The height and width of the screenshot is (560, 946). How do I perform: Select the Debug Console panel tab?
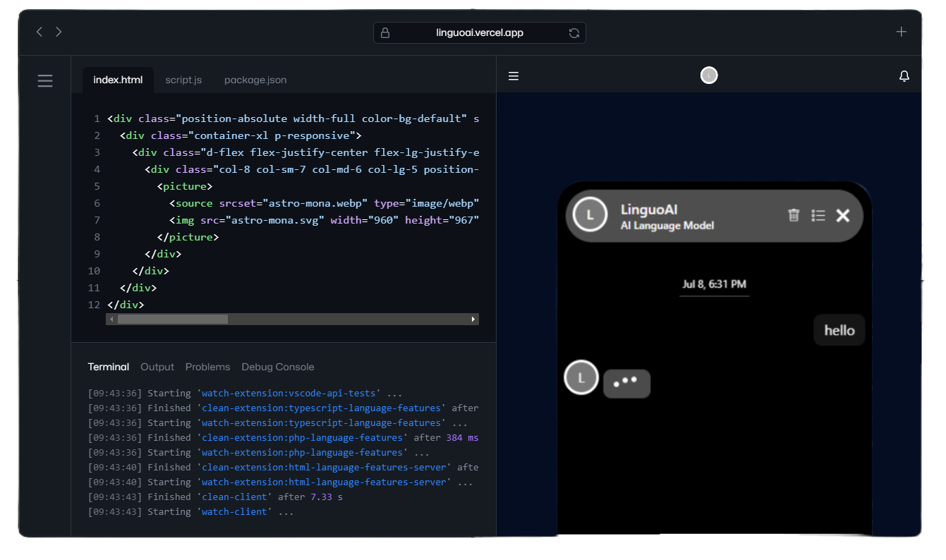(x=278, y=367)
